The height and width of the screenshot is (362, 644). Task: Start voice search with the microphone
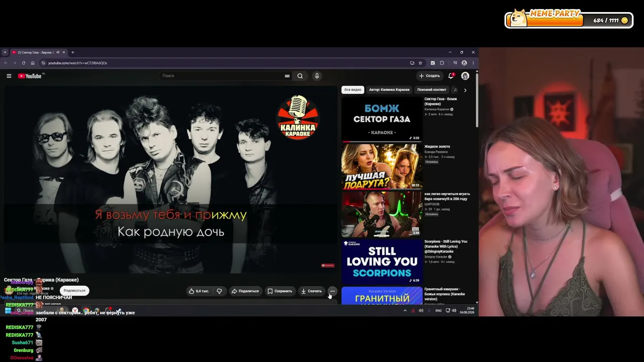(316, 76)
